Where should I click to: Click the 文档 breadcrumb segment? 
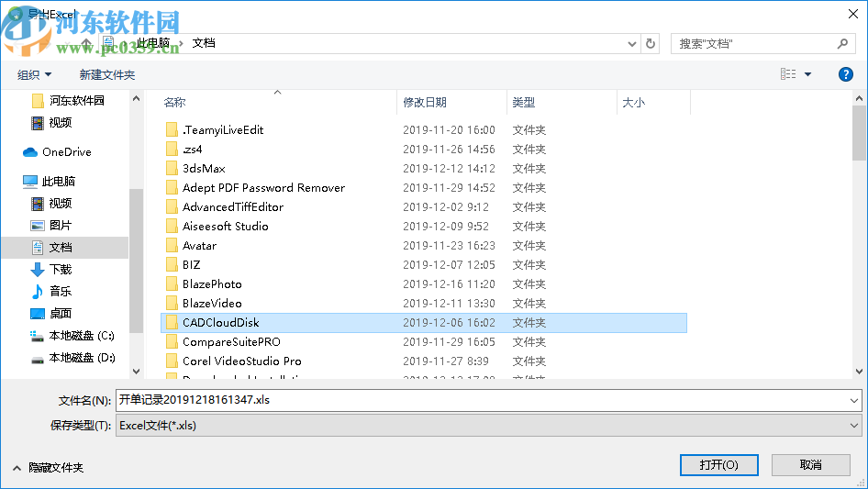pos(203,43)
